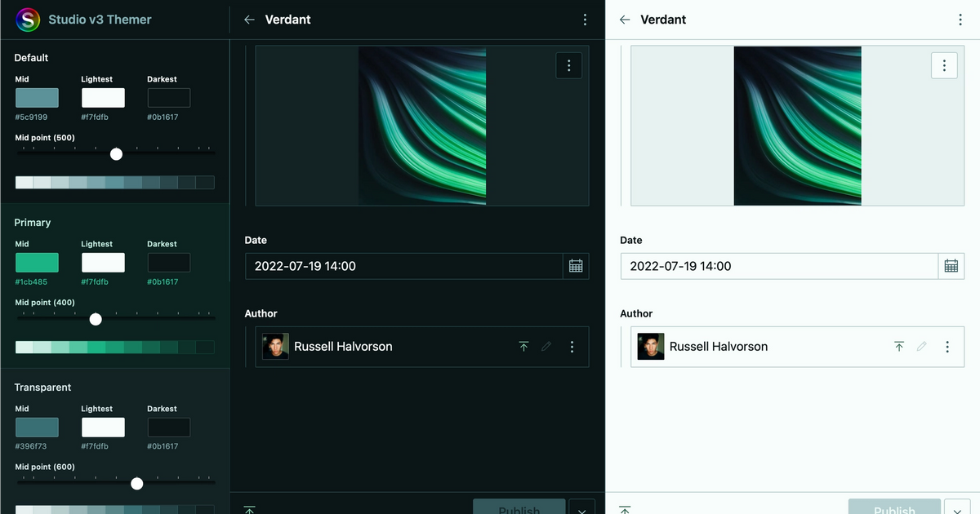Pick the Default Darkest color swatch
Viewport: 980px width, 514px height.
pos(169,98)
